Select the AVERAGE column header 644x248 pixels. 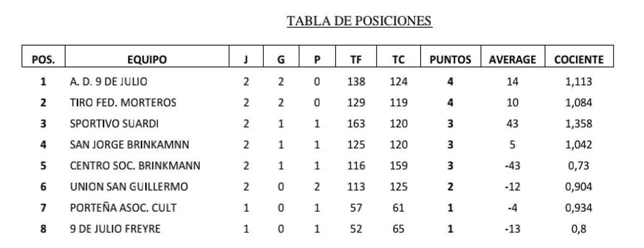pyautogui.click(x=512, y=60)
